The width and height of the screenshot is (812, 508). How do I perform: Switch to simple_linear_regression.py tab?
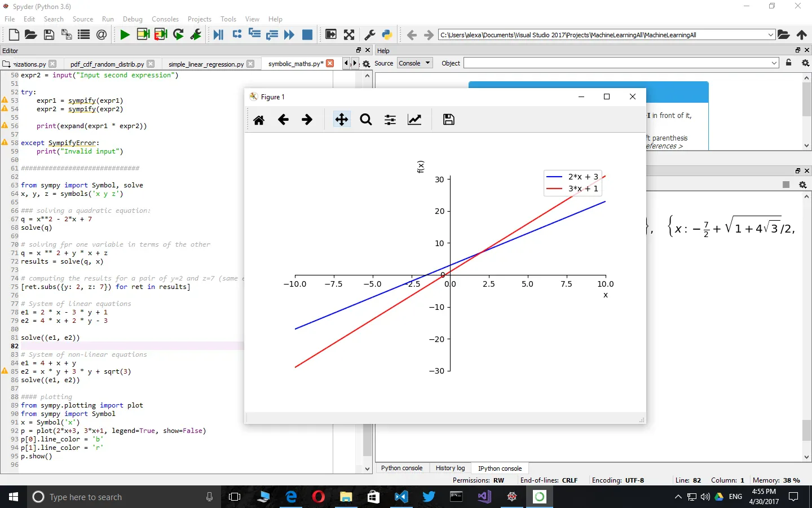tap(206, 64)
